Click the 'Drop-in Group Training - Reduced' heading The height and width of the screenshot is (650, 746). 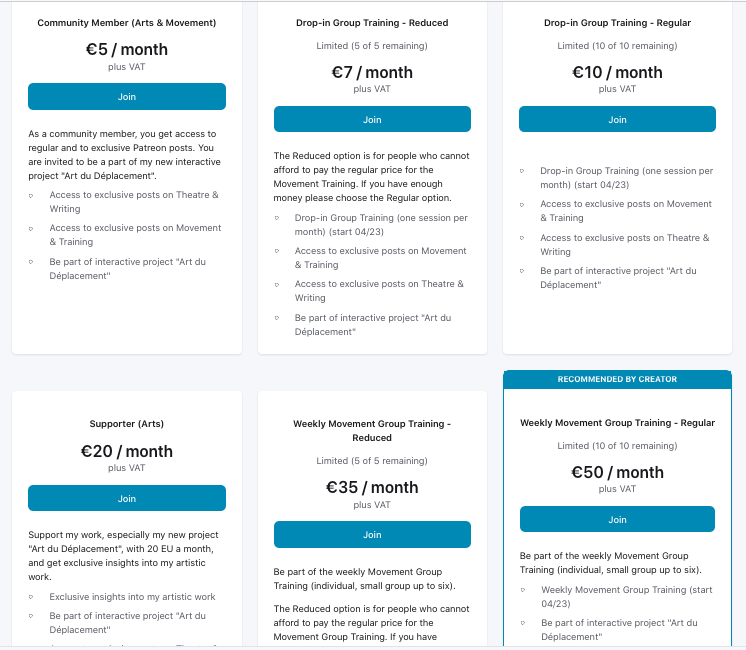(x=372, y=23)
